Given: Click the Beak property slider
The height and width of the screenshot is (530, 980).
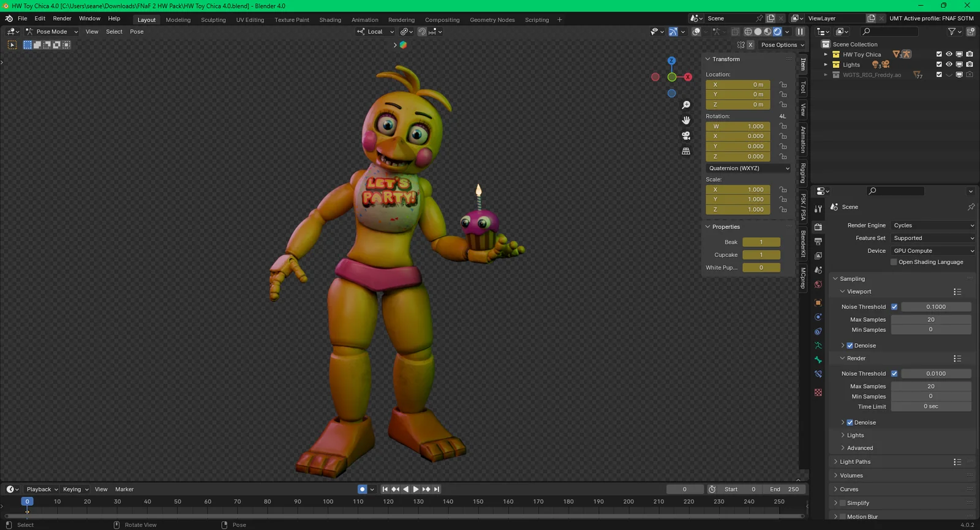Looking at the screenshot, I should [761, 242].
